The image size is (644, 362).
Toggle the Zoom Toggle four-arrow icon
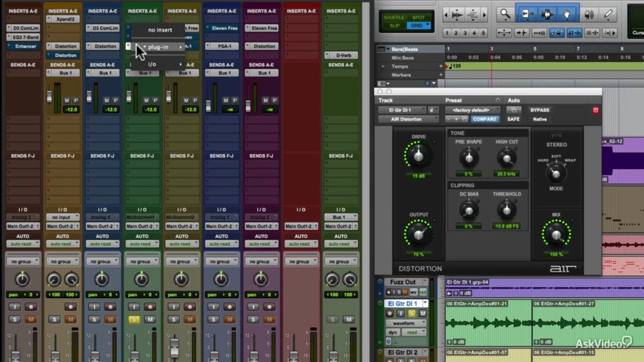[504, 33]
